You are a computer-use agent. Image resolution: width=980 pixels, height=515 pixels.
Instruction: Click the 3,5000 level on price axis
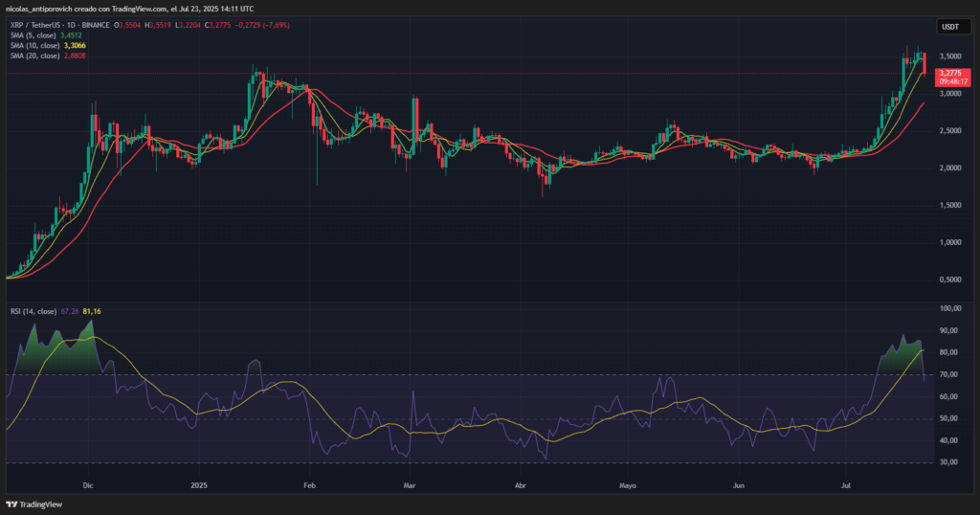(x=949, y=57)
